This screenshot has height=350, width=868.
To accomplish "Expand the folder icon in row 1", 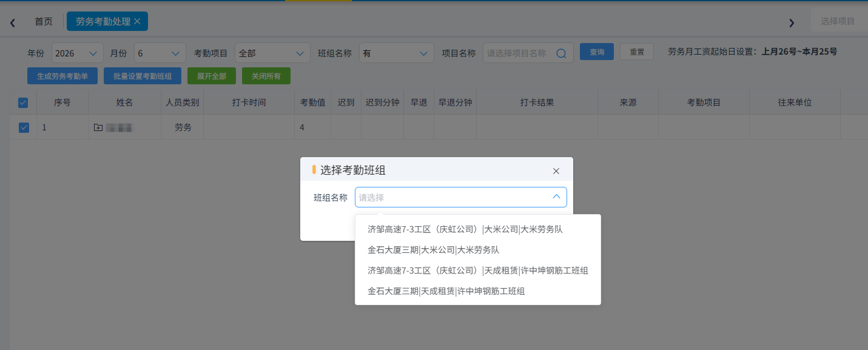I will point(98,127).
